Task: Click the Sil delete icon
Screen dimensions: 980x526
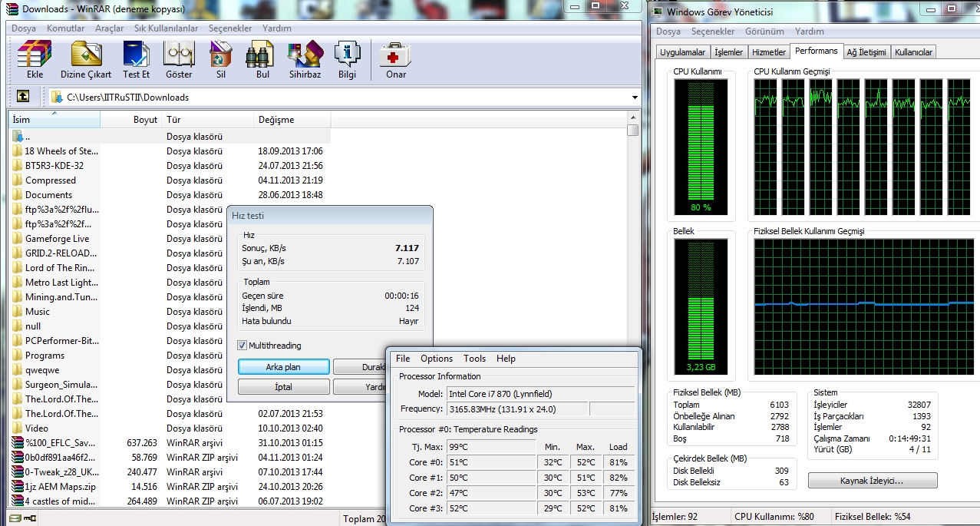Action: [x=221, y=55]
